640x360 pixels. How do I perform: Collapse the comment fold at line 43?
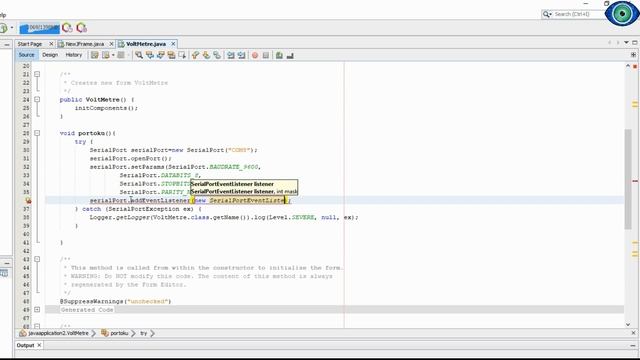37,259
